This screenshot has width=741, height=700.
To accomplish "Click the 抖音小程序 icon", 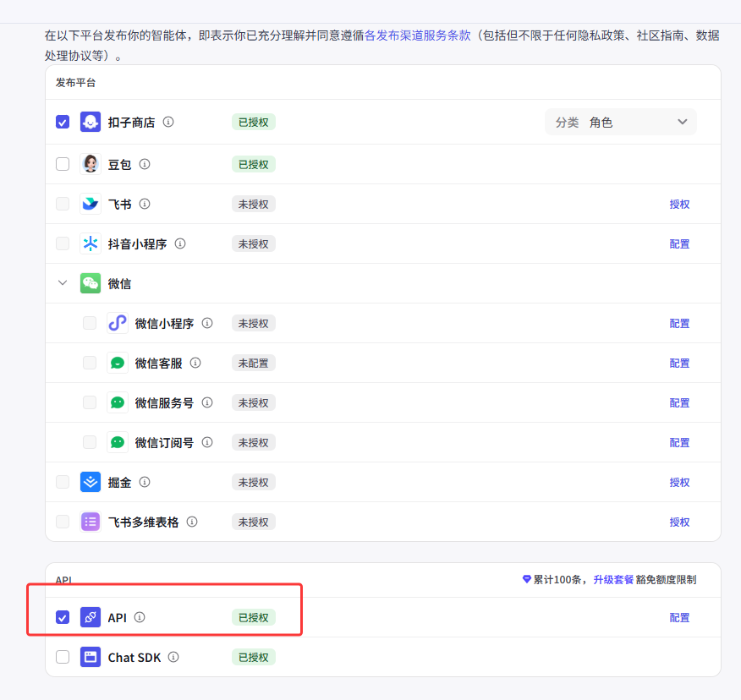I will [x=91, y=243].
